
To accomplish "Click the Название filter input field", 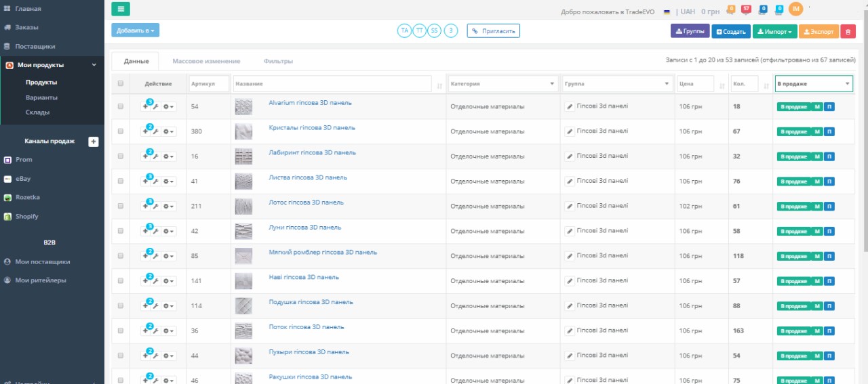I will point(332,84).
